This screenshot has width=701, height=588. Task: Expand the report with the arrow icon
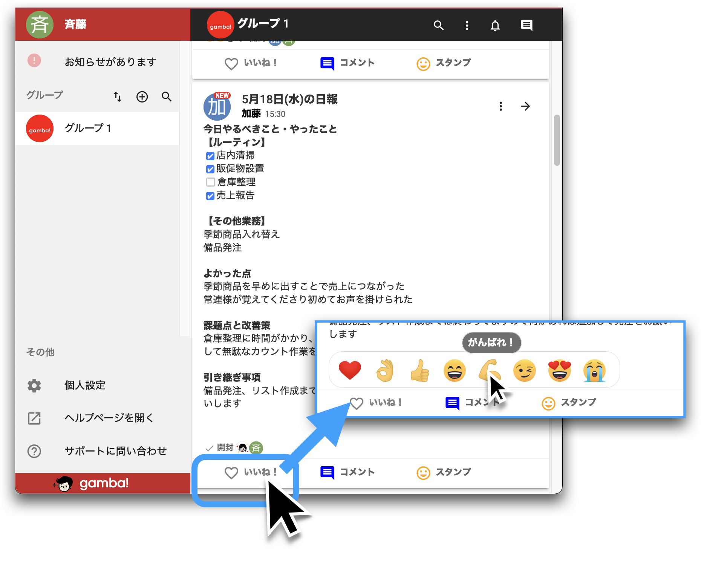tap(525, 106)
